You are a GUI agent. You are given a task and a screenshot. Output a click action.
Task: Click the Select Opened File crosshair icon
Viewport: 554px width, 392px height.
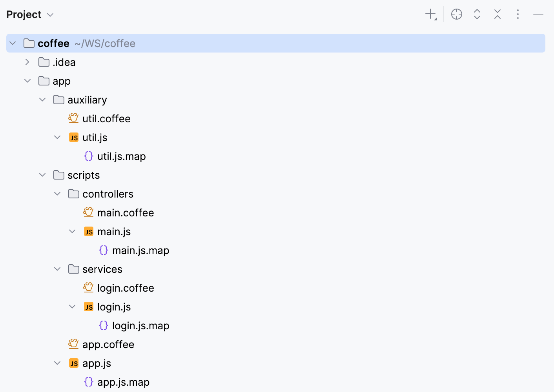456,14
